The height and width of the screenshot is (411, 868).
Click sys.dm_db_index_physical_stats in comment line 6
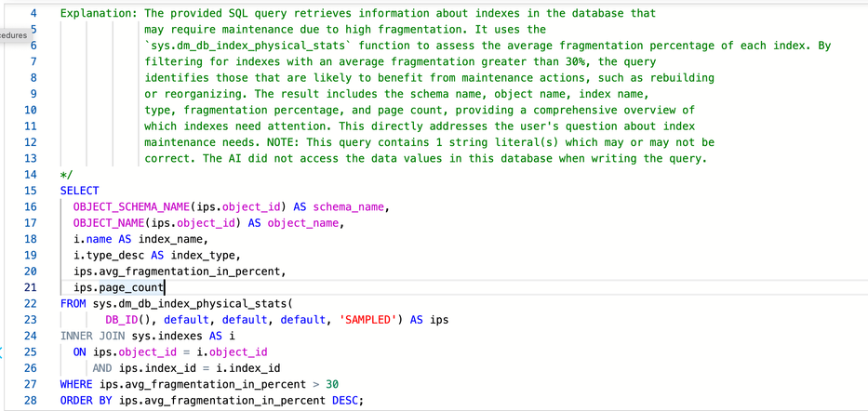(248, 46)
